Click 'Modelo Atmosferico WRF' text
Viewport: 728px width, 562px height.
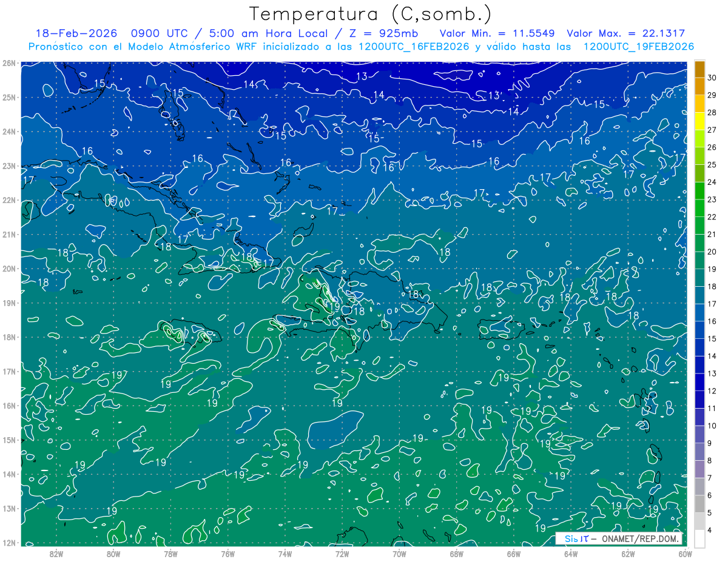187,47
